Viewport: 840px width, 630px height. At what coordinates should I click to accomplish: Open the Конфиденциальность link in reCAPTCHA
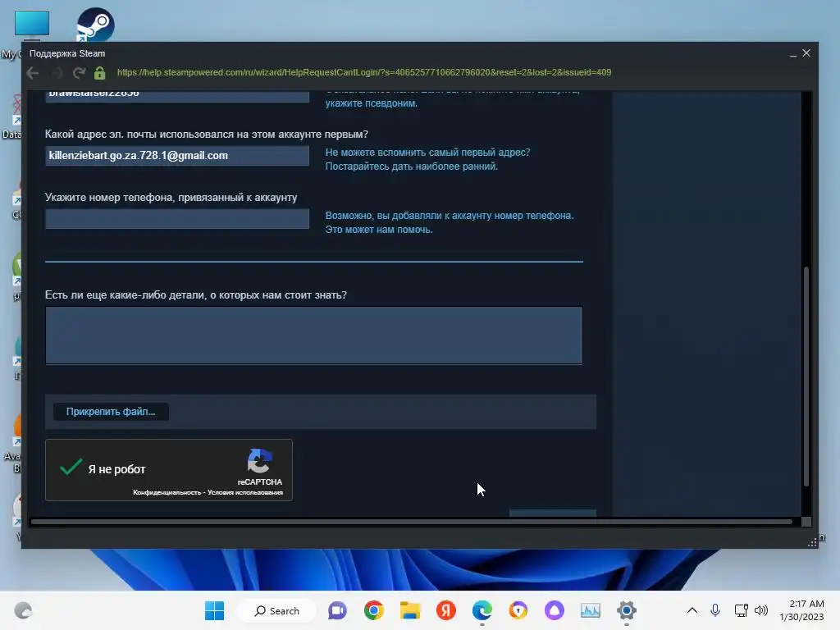pos(167,492)
